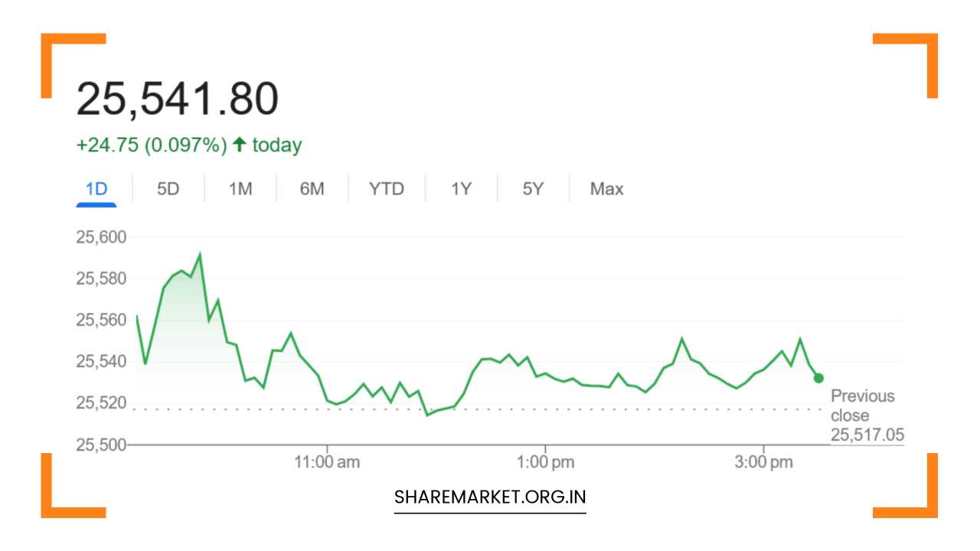Image resolution: width=980 pixels, height=551 pixels.
Task: Select the 1D chart range tab
Action: click(96, 188)
